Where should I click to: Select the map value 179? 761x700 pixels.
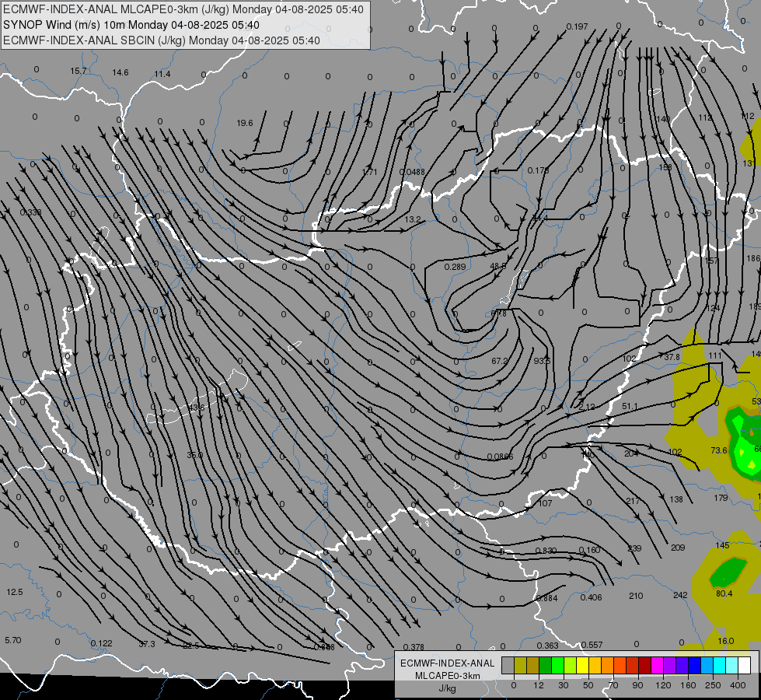(x=721, y=498)
